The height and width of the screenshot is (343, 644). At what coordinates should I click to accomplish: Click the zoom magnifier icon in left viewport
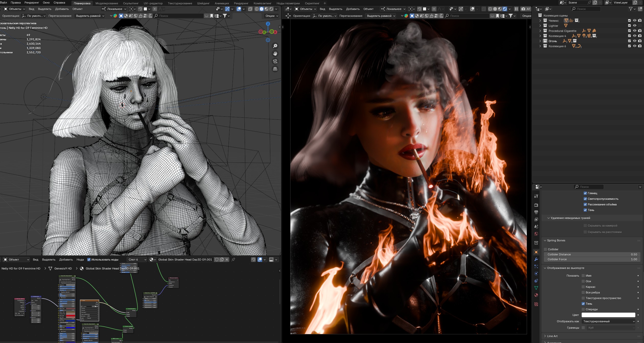pyautogui.click(x=275, y=46)
